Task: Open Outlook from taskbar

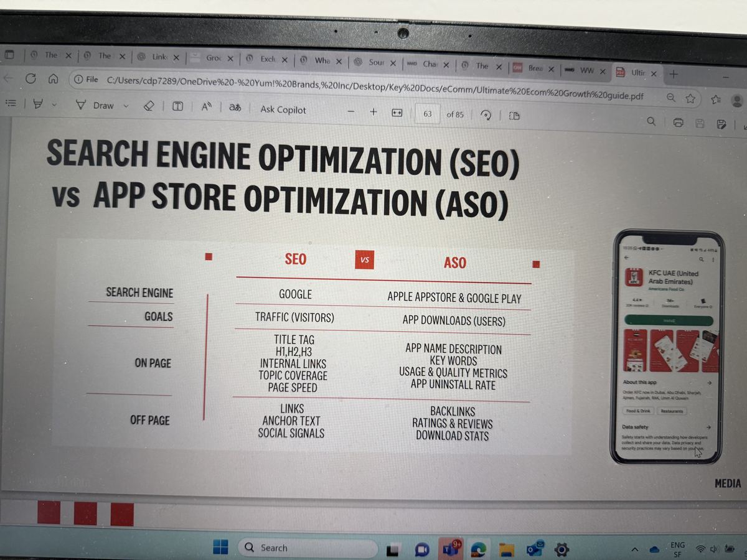Action: 534,549
